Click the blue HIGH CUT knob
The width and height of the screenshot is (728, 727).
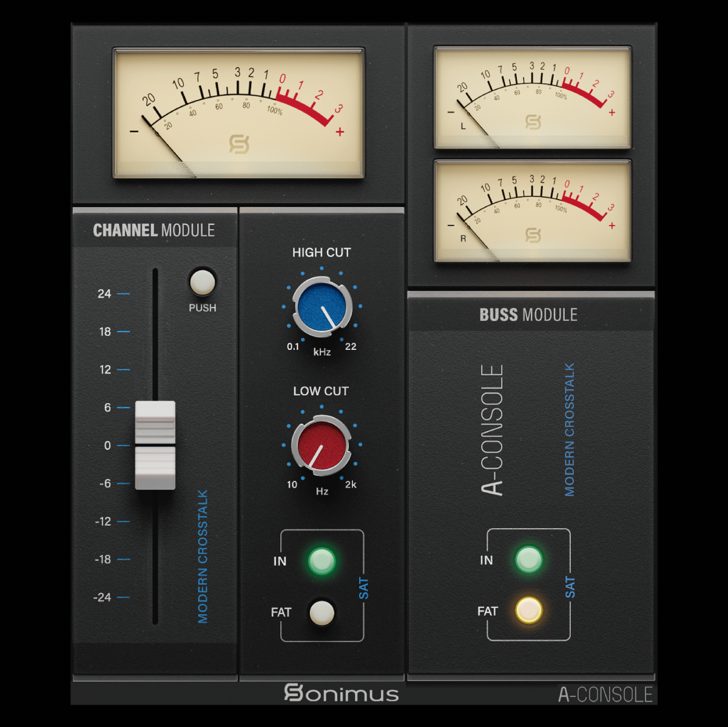tap(322, 307)
